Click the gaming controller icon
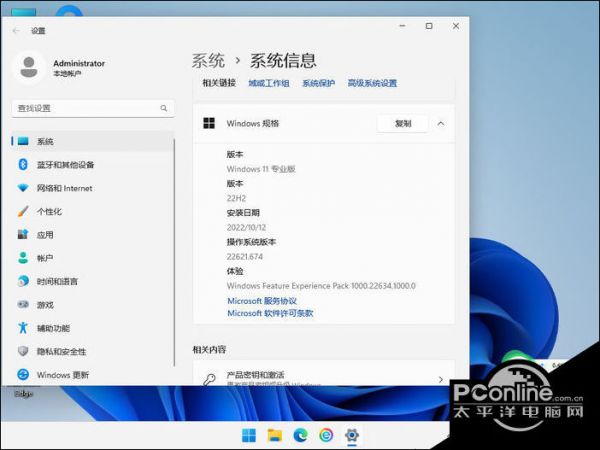Viewport: 600px width, 450px height. pyautogui.click(x=23, y=305)
